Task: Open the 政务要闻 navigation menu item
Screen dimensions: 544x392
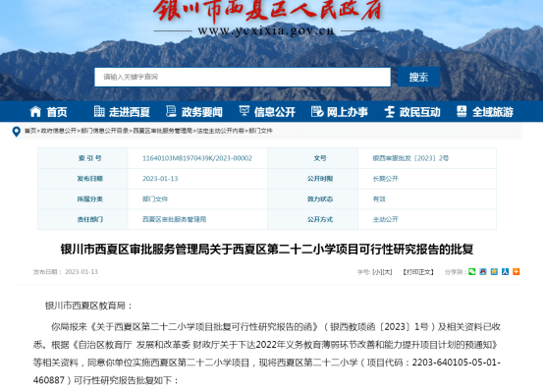Action: [x=202, y=112]
